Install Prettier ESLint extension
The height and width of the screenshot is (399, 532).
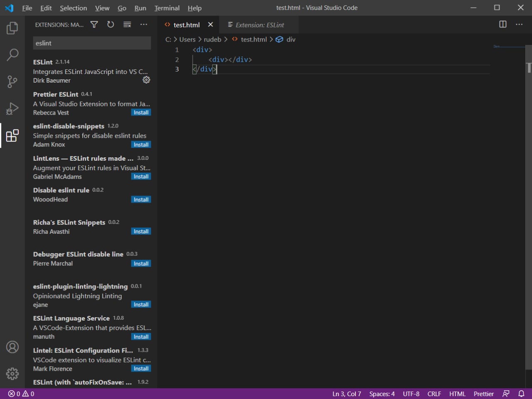(141, 113)
